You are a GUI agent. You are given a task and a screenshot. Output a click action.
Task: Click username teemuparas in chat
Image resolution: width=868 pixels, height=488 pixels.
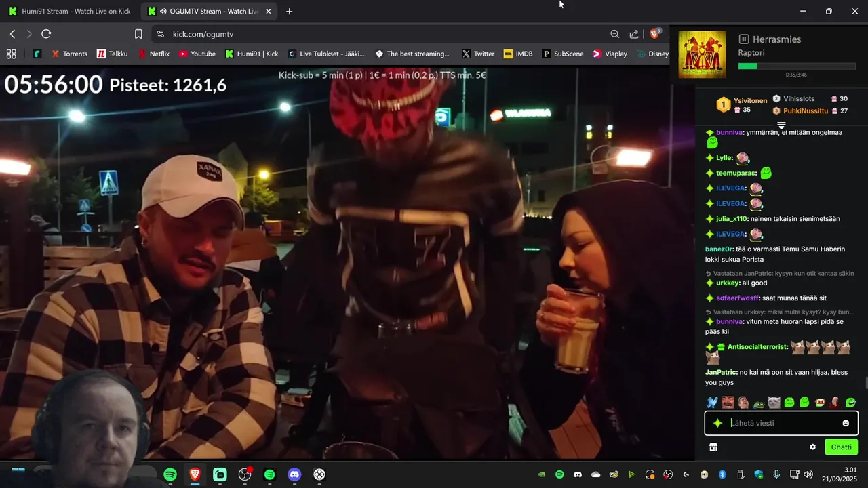click(736, 173)
